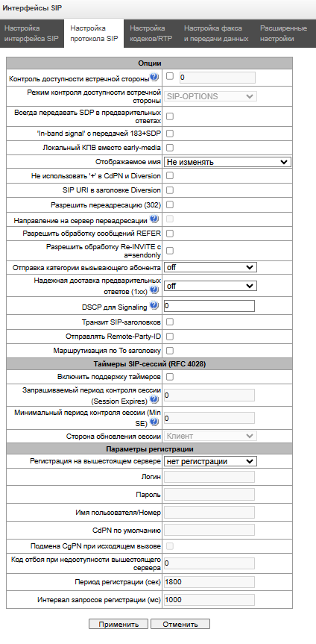316x644 pixels.
Task: Tick Локальный КПВ вместо early-media checkbox
Action: (x=169, y=147)
